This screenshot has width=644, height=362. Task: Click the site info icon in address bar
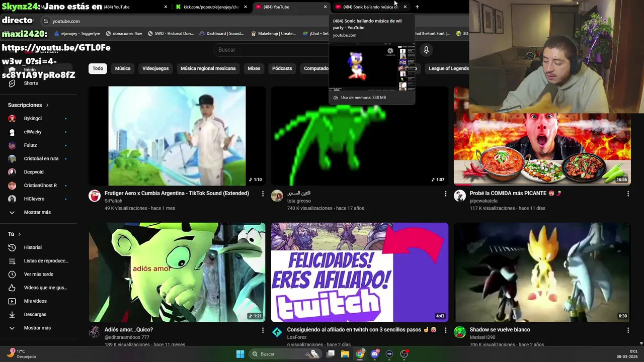tap(46, 21)
